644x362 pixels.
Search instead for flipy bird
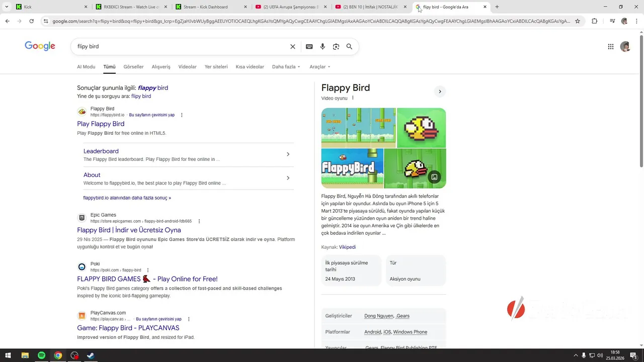pyautogui.click(x=141, y=96)
